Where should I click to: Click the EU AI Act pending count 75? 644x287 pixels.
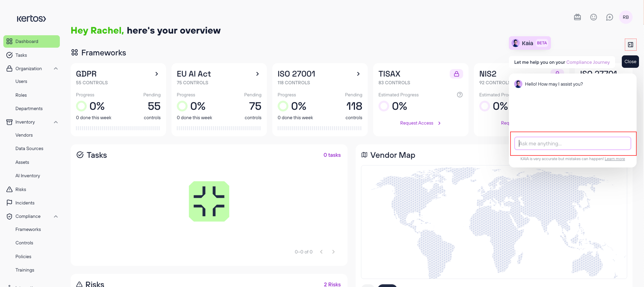[255, 106]
